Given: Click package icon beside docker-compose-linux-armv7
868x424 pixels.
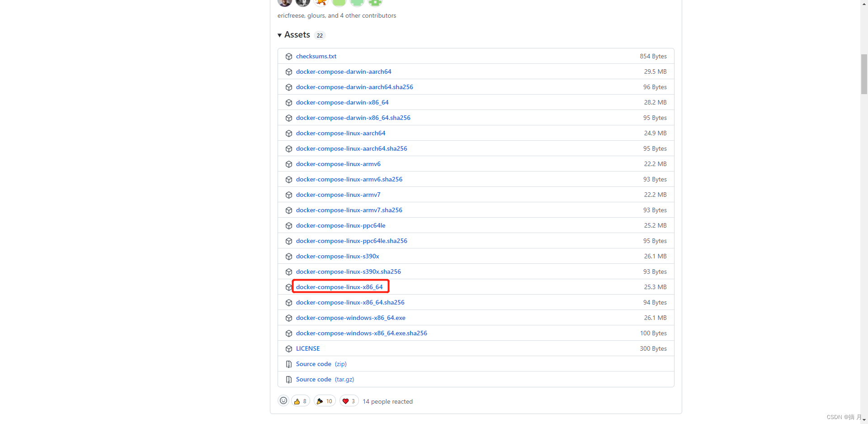Looking at the screenshot, I should (289, 195).
